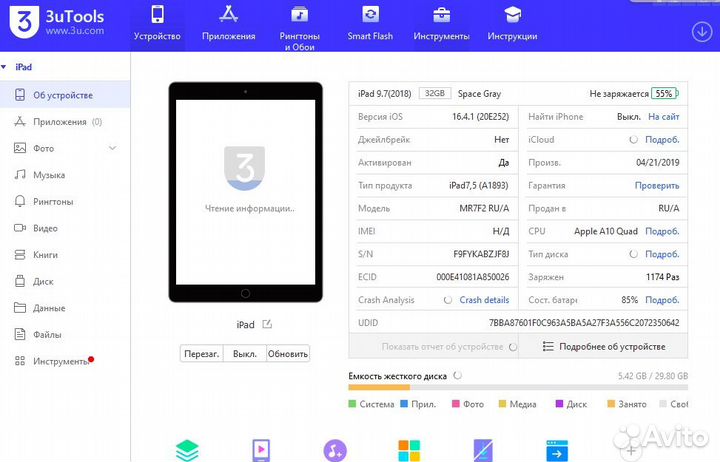This screenshot has height=462, width=720.
Task: Open Файлы in sidebar
Action: [x=65, y=335]
